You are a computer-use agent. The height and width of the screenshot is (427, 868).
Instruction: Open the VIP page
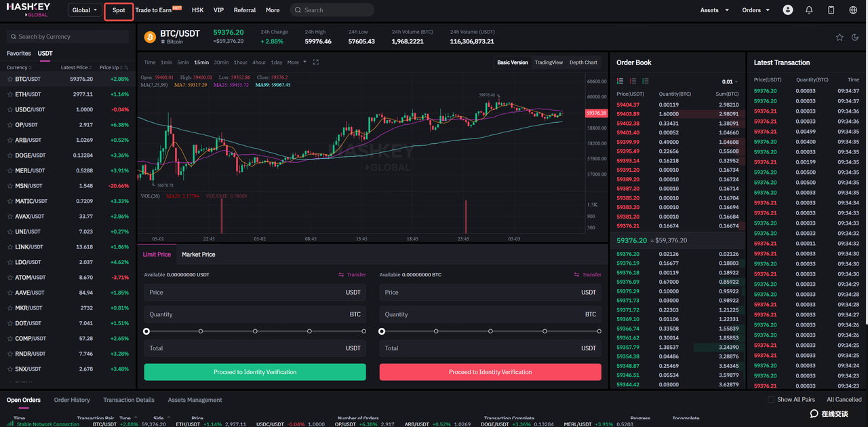218,10
